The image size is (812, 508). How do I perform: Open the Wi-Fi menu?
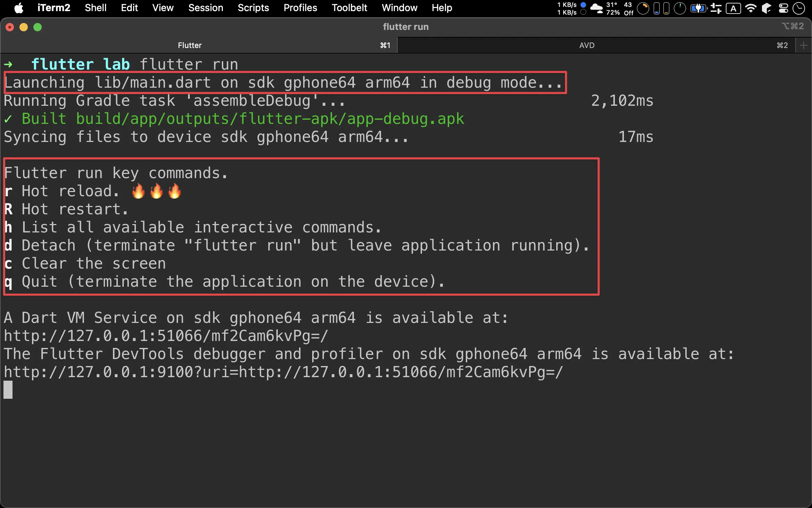tap(751, 8)
